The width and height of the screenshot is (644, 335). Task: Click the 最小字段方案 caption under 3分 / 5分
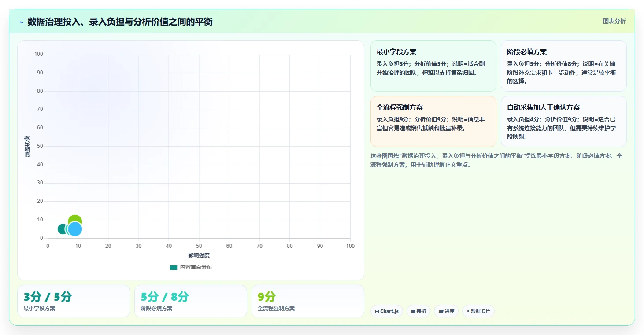coord(39,309)
